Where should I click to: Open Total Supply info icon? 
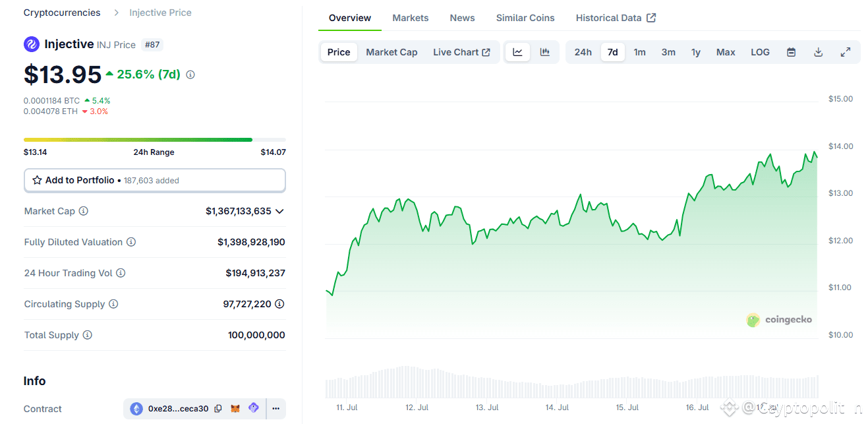pyautogui.click(x=87, y=335)
